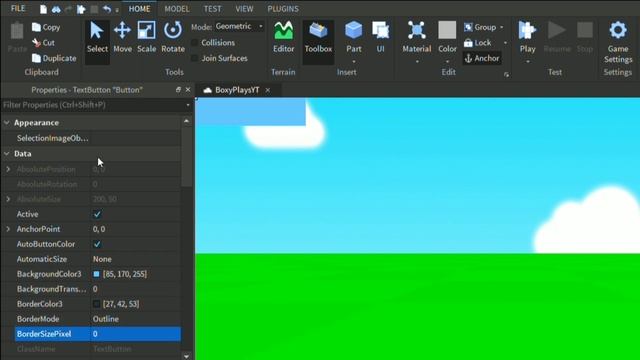
Task: Click the Properties scrollbar down arrow
Action: pos(187,356)
